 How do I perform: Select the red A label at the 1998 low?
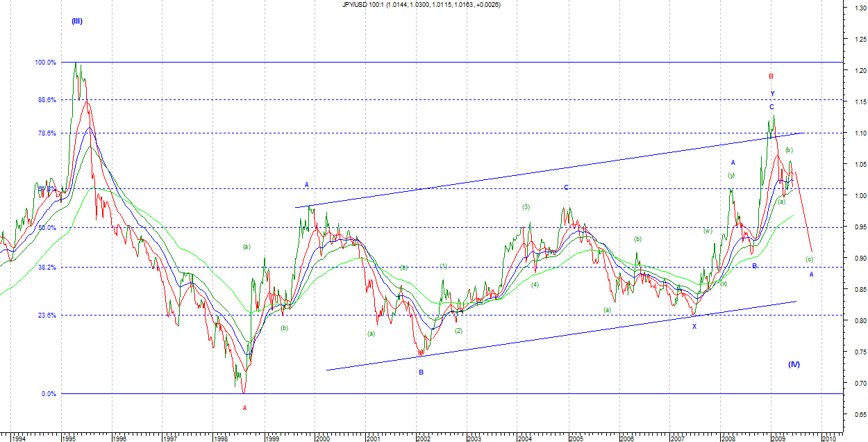(x=244, y=408)
